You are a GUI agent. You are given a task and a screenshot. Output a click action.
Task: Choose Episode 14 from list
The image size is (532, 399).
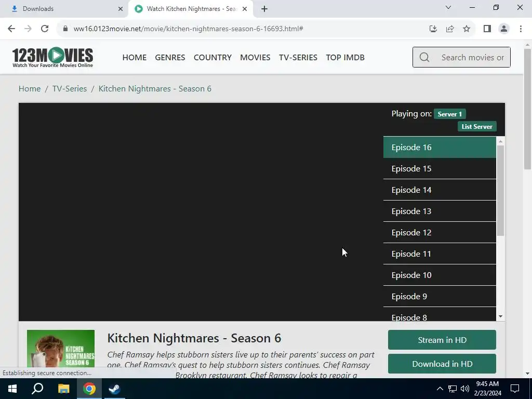point(440,190)
